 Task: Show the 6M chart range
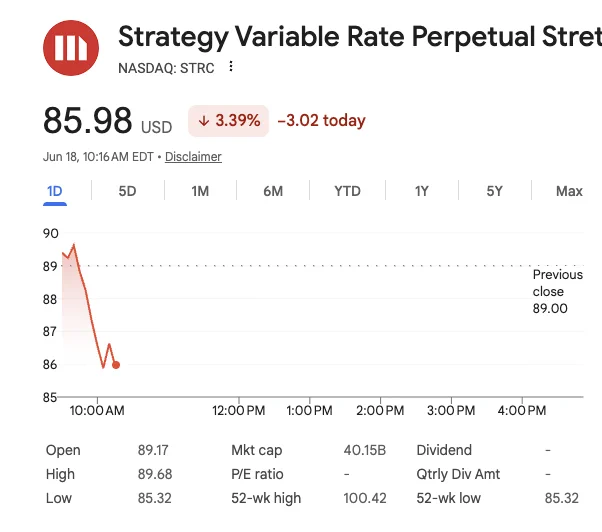pyautogui.click(x=273, y=191)
